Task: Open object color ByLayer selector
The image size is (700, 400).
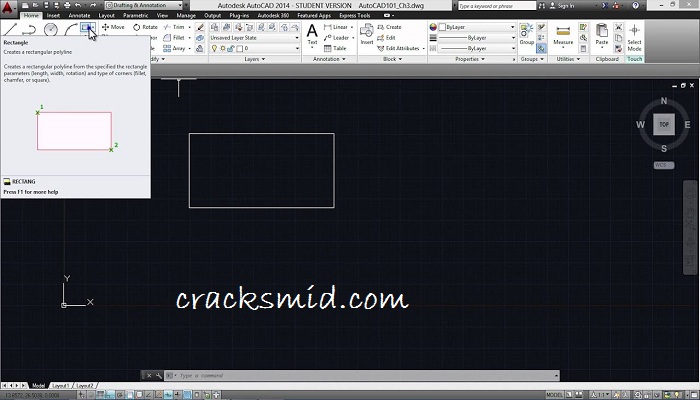Action: tap(476, 27)
